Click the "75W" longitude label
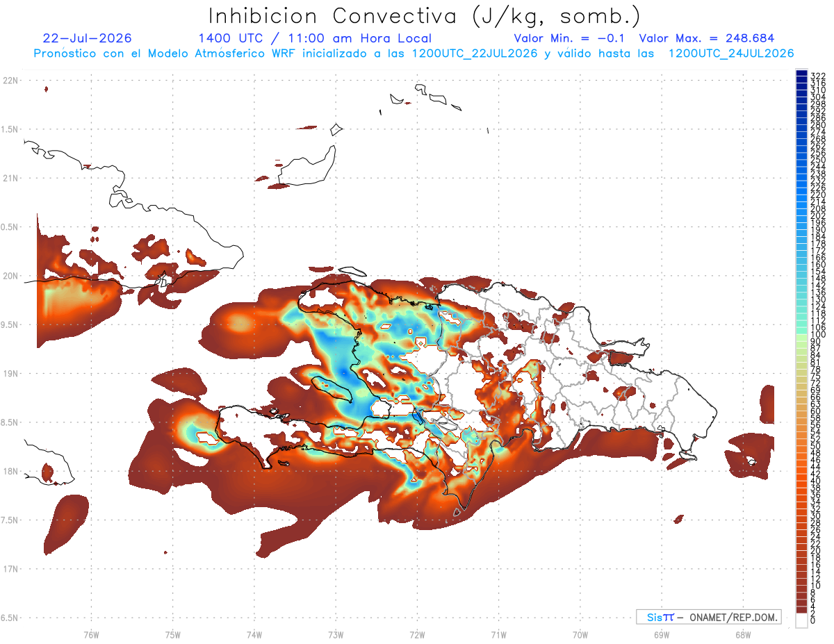Screen dimensions: 834x644 point(172,634)
